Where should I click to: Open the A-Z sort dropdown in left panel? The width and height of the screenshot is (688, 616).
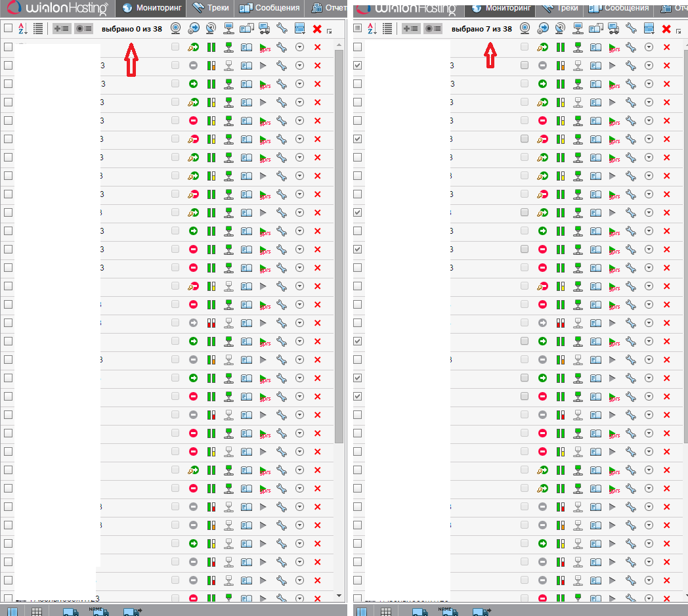[x=23, y=28]
